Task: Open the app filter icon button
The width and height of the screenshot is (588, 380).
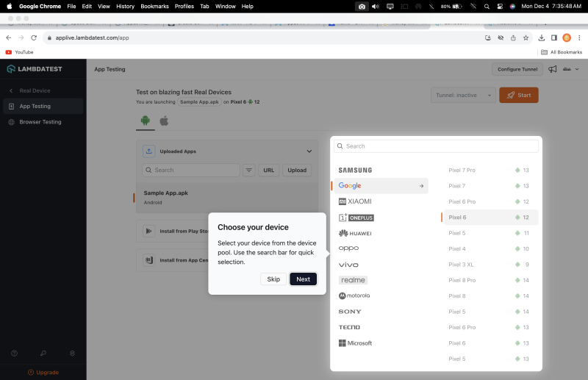Action: point(249,170)
